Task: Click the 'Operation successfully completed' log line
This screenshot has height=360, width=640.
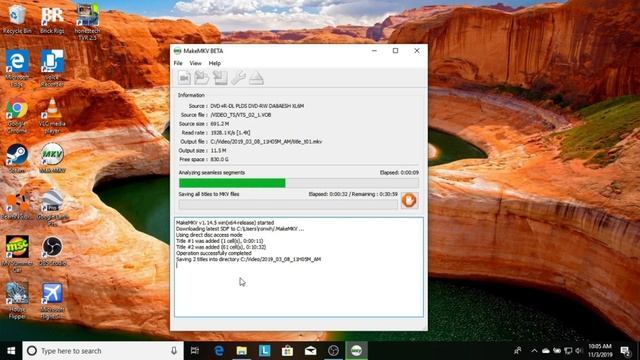Action: pos(213,253)
